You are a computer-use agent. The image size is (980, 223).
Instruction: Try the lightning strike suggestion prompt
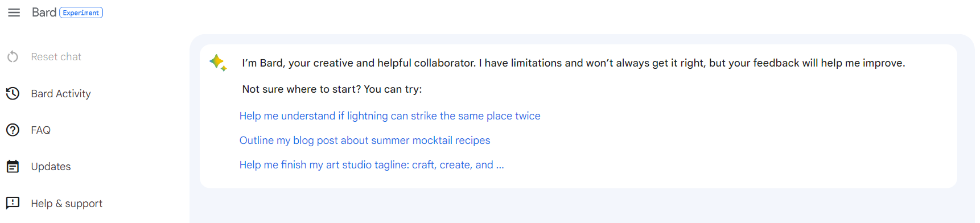tap(390, 116)
